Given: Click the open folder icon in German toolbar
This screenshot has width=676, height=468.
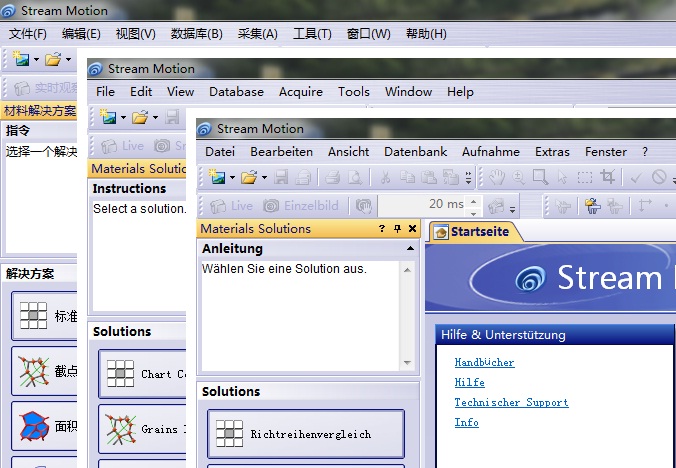Looking at the screenshot, I should tap(248, 177).
